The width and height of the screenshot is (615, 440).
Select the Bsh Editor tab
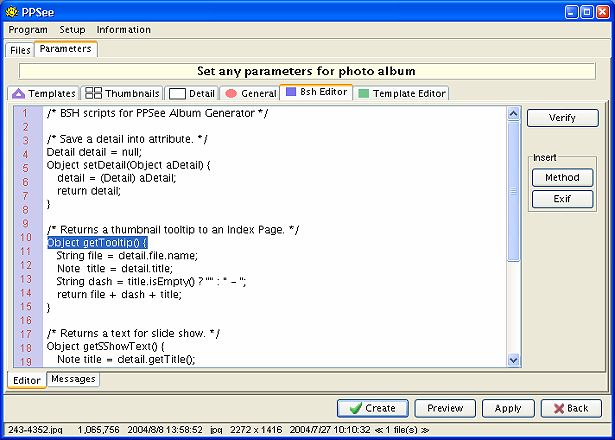point(316,92)
